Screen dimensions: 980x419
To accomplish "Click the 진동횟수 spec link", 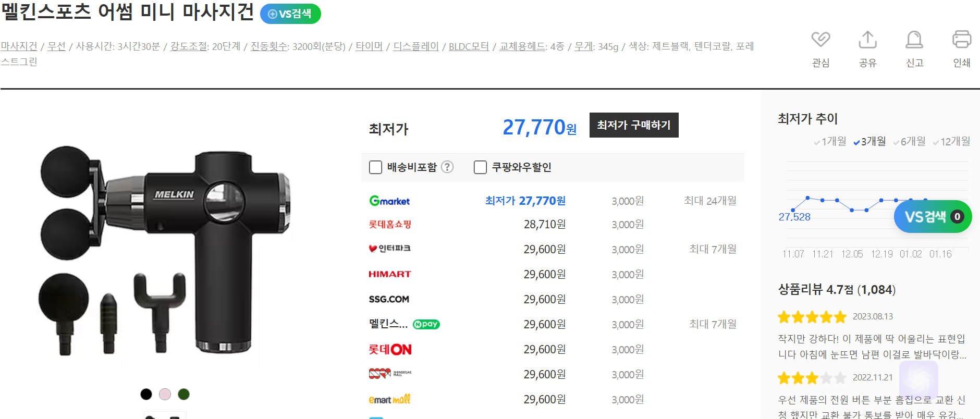I will click(269, 46).
